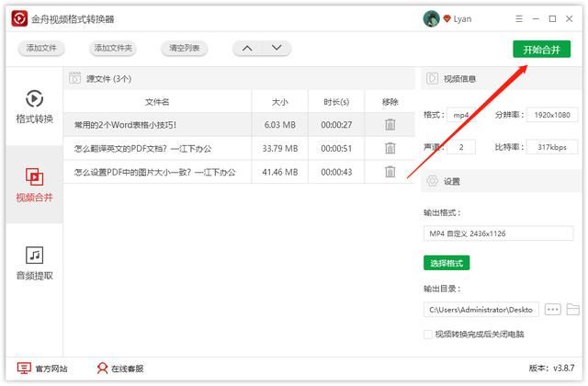Click the 6.03 MB size cell

(x=279, y=125)
